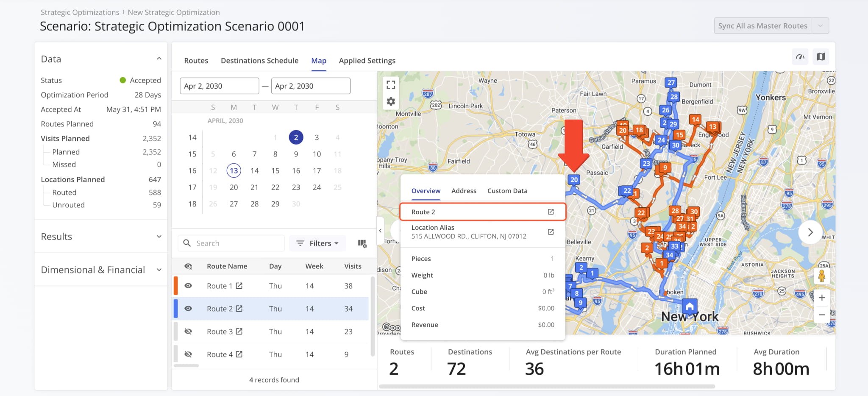Viewport: 868px width, 396px height.
Task: Select April 13 on the calendar
Action: pos(234,170)
